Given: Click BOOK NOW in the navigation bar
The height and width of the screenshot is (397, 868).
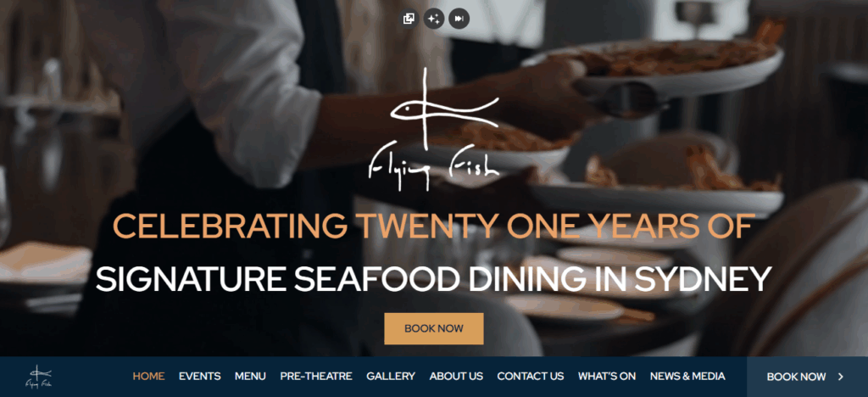Looking at the screenshot, I should point(796,377).
